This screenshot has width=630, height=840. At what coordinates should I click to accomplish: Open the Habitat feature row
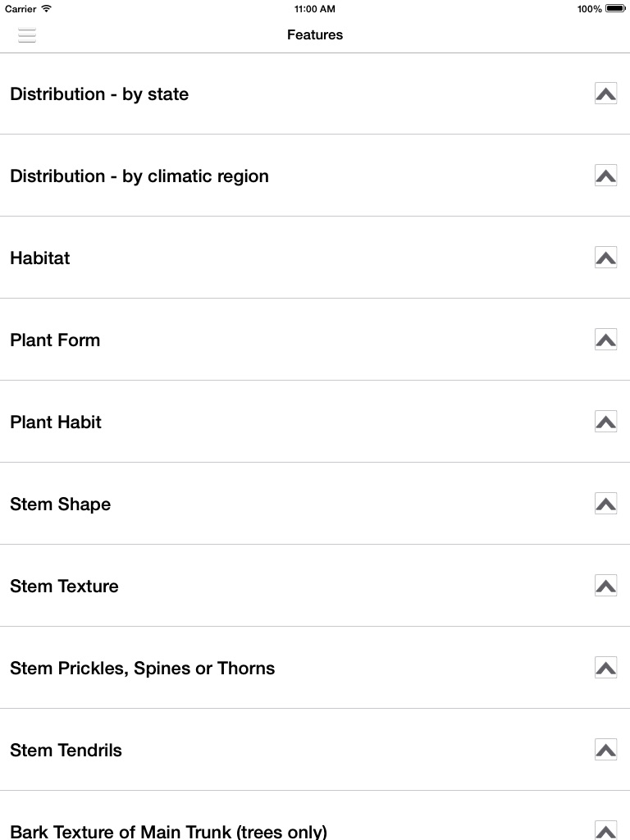[315, 258]
